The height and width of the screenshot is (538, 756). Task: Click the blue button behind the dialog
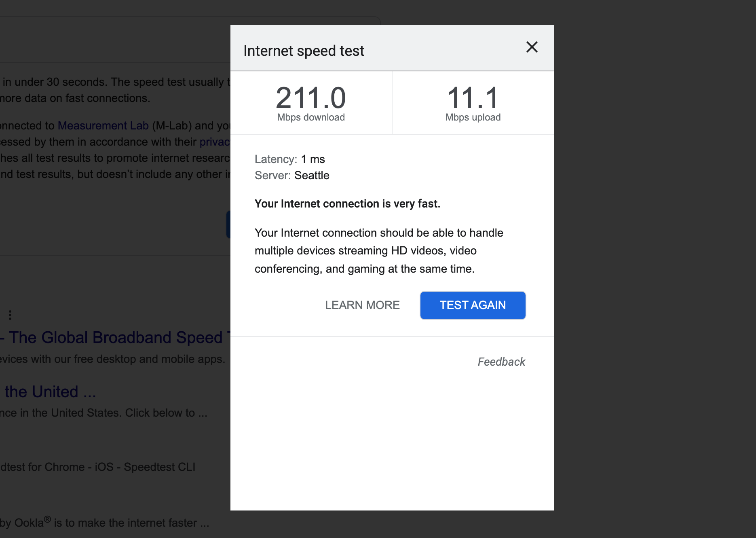pyautogui.click(x=228, y=224)
